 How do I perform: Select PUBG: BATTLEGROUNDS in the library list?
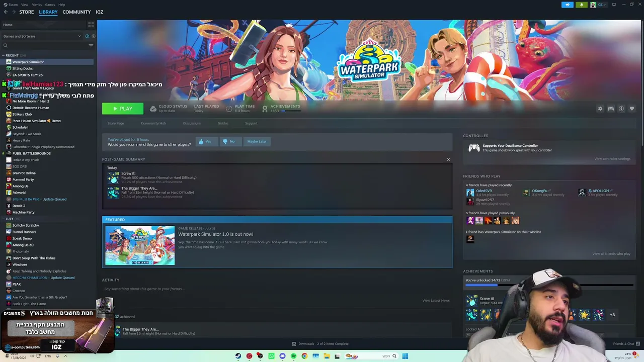click(31, 153)
